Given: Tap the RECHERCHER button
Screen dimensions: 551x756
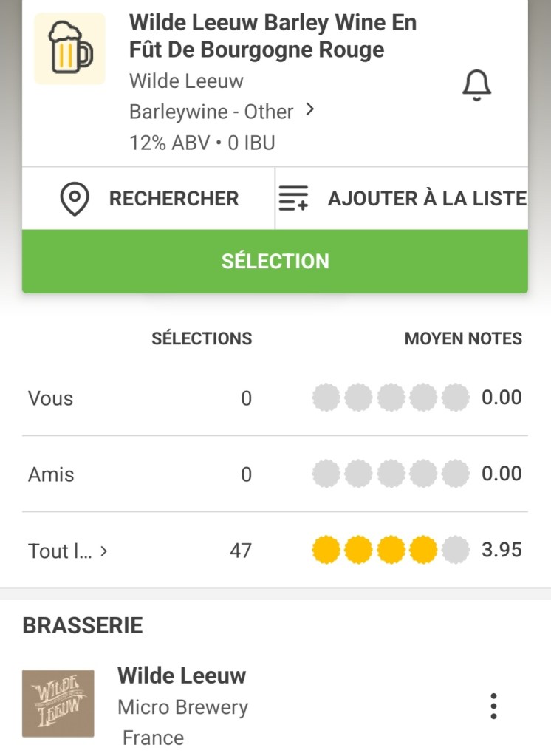Looking at the screenshot, I should point(174,199).
